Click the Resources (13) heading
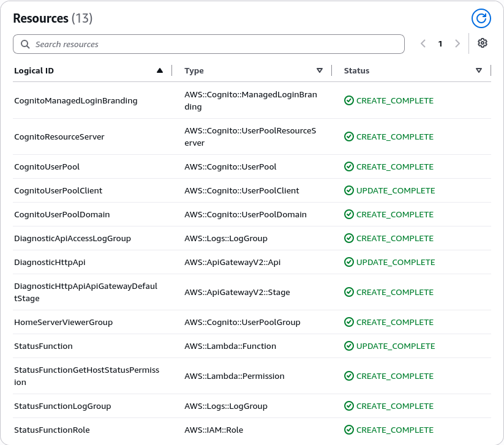The width and height of the screenshot is (504, 445). pyautogui.click(x=53, y=18)
